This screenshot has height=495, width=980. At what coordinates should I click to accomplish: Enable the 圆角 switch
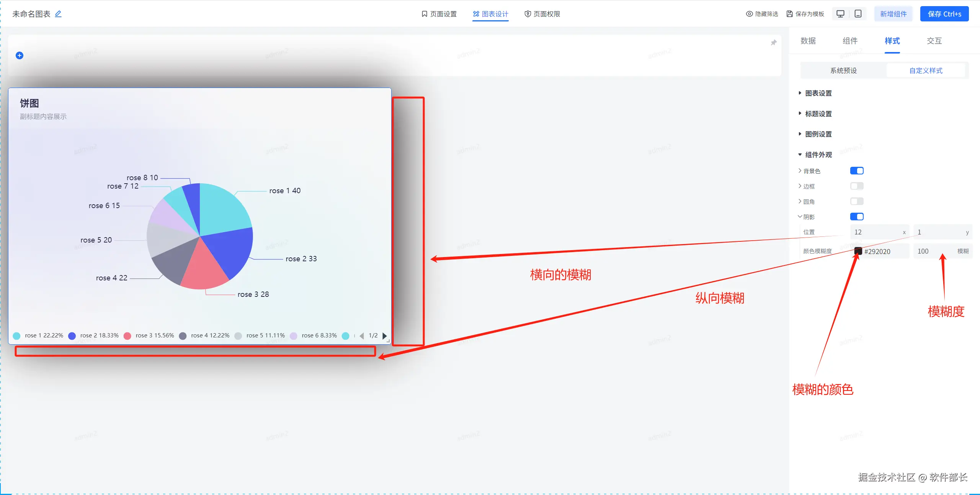[x=857, y=201]
